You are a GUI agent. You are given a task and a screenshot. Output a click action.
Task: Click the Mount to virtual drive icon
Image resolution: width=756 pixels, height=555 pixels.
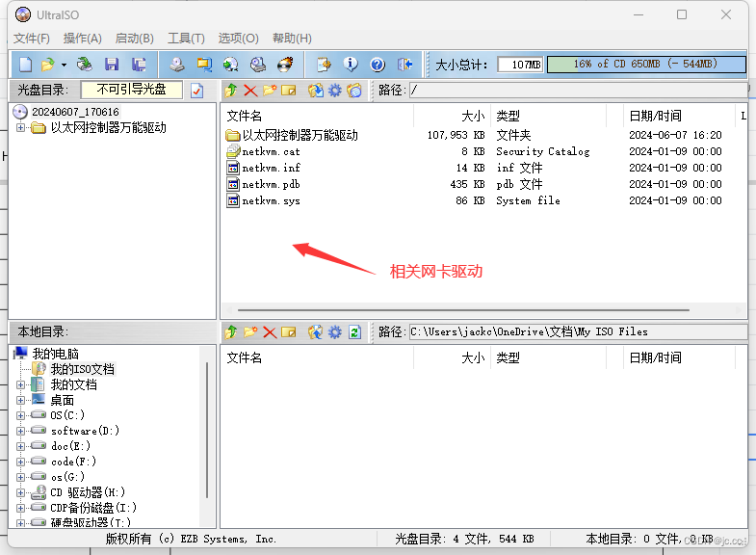tap(258, 65)
